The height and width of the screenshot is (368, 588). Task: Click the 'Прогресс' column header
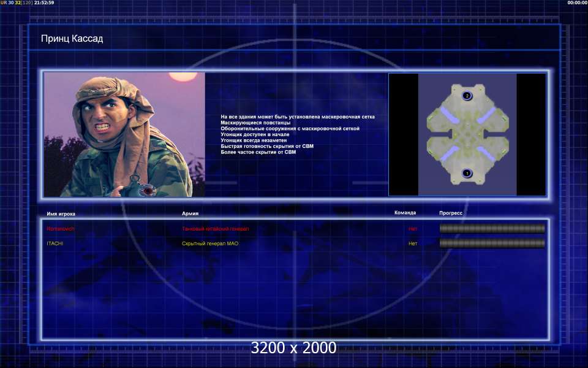coord(451,213)
